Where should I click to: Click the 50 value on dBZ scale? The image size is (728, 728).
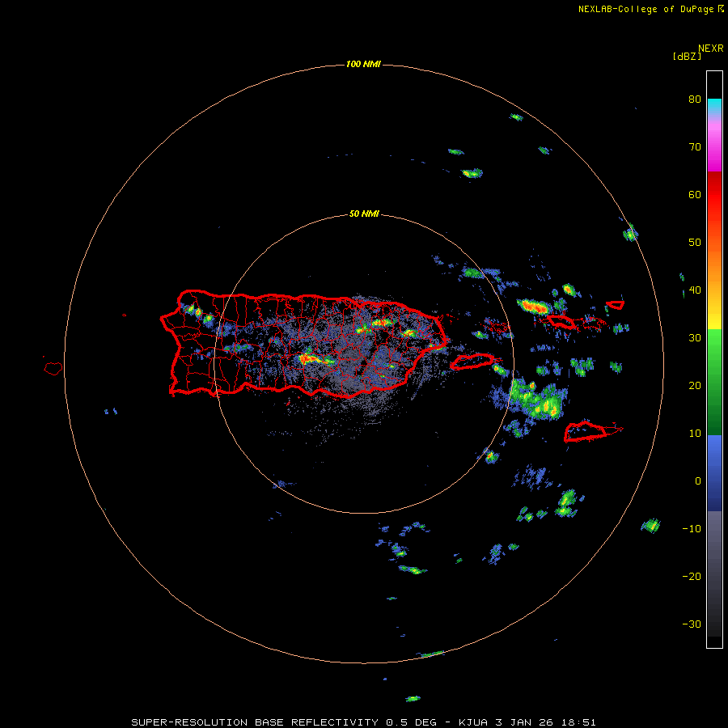695,243
